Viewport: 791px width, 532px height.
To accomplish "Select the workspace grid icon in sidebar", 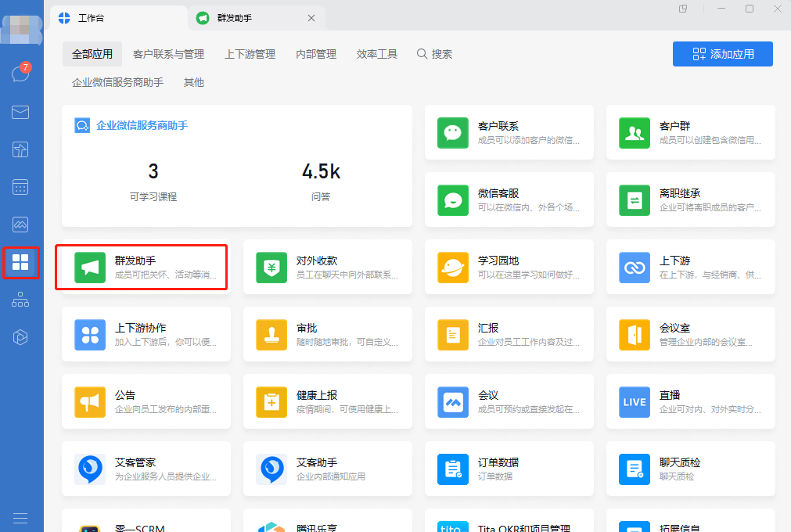I will [21, 262].
